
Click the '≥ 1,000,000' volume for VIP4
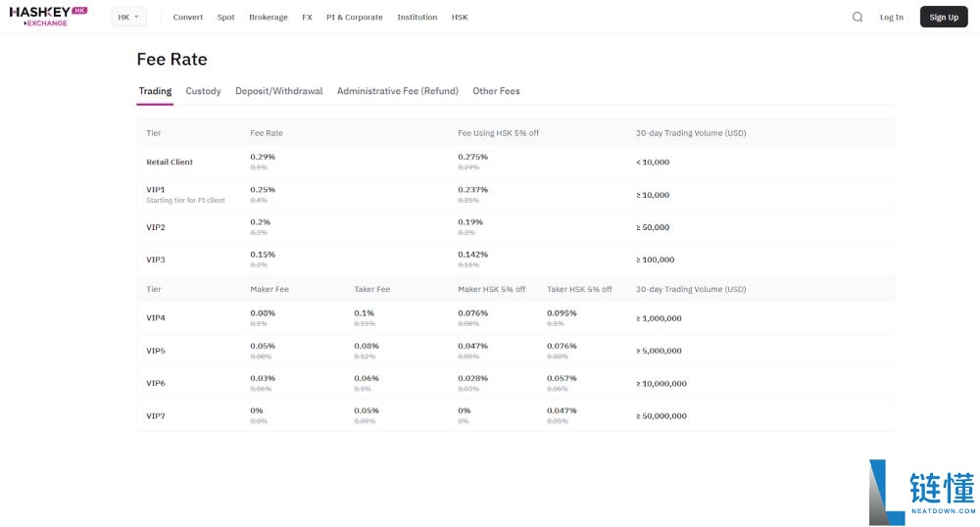[659, 318]
